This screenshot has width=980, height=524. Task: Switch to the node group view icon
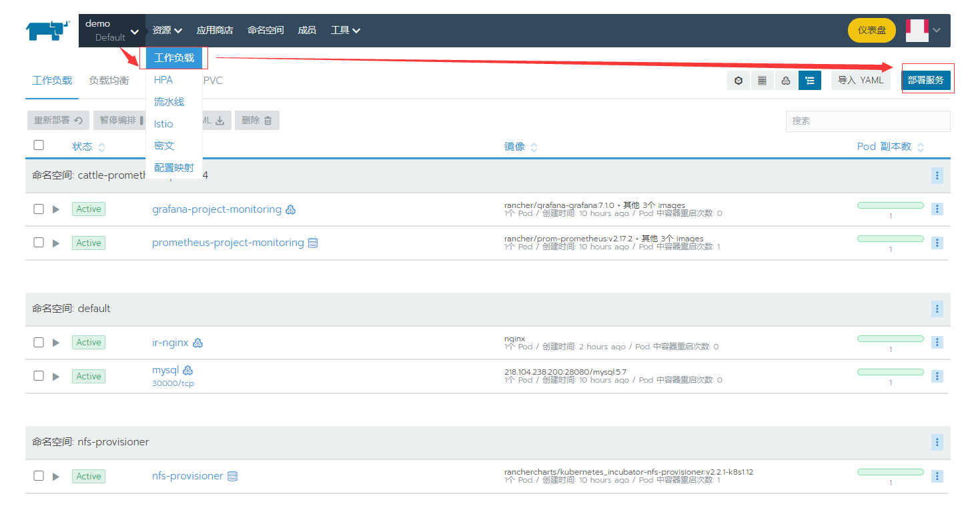762,80
